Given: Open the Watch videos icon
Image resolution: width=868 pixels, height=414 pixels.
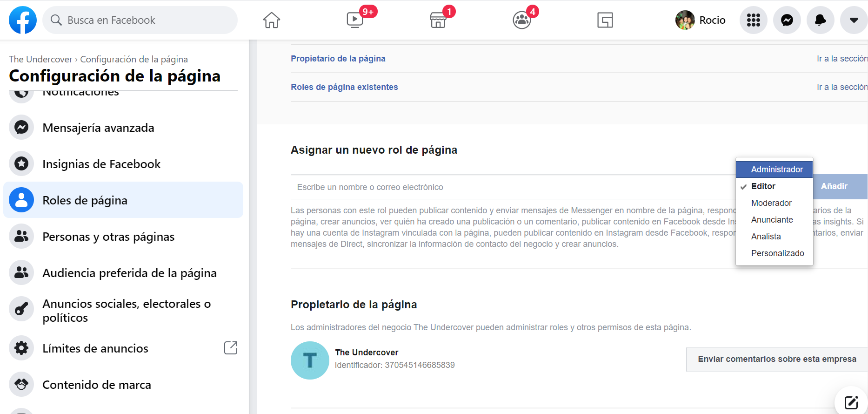Looking at the screenshot, I should click(x=355, y=20).
